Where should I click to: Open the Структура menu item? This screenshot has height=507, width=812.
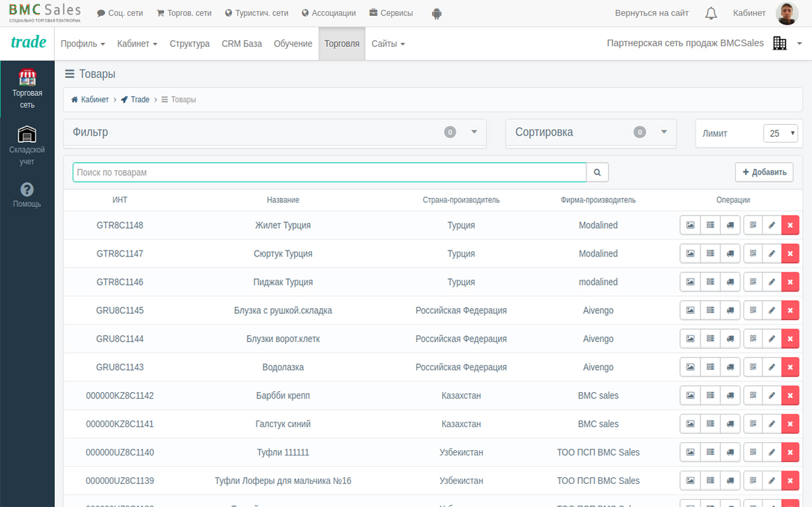(x=190, y=44)
